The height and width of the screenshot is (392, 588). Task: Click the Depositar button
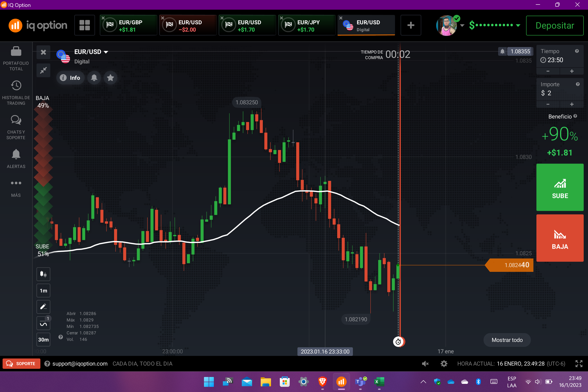coord(554,26)
